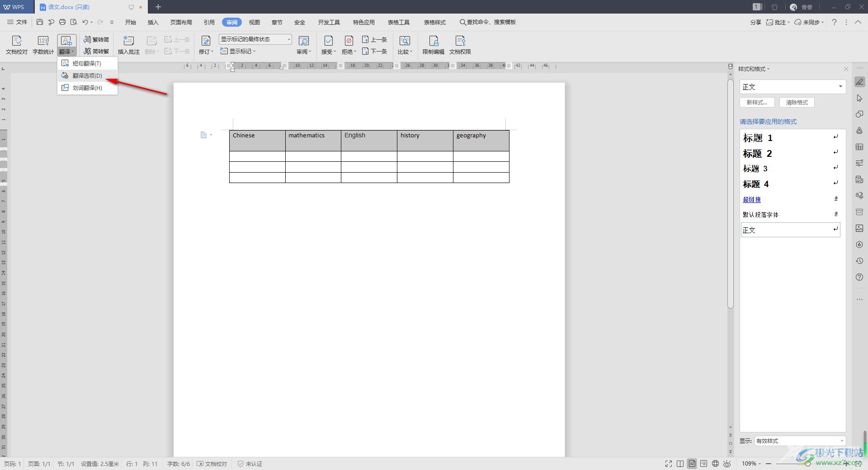The height and width of the screenshot is (470, 868).
Task: Convert text with 繁转简
Action: tap(96, 40)
